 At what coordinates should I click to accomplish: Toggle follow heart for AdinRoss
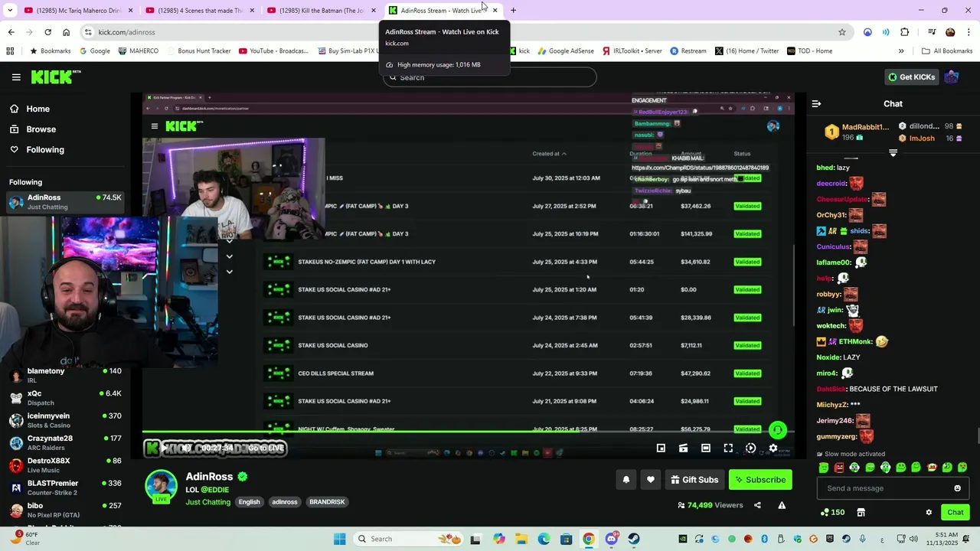tap(651, 480)
